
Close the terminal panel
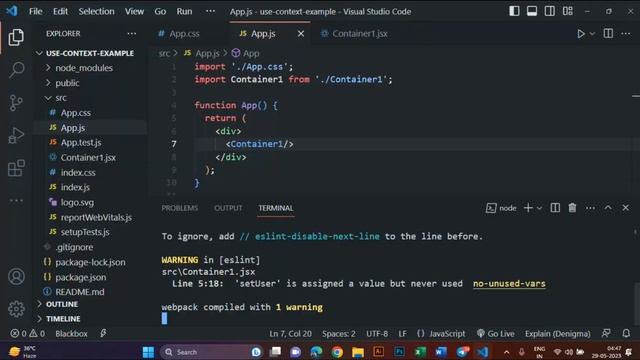pos(626,208)
